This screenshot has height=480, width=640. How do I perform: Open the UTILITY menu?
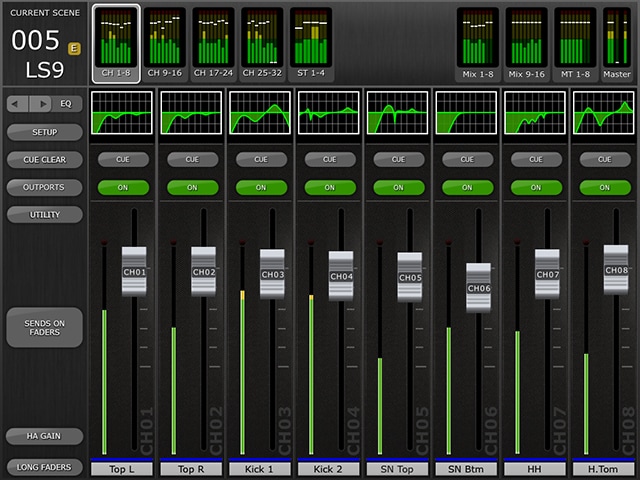[44, 215]
